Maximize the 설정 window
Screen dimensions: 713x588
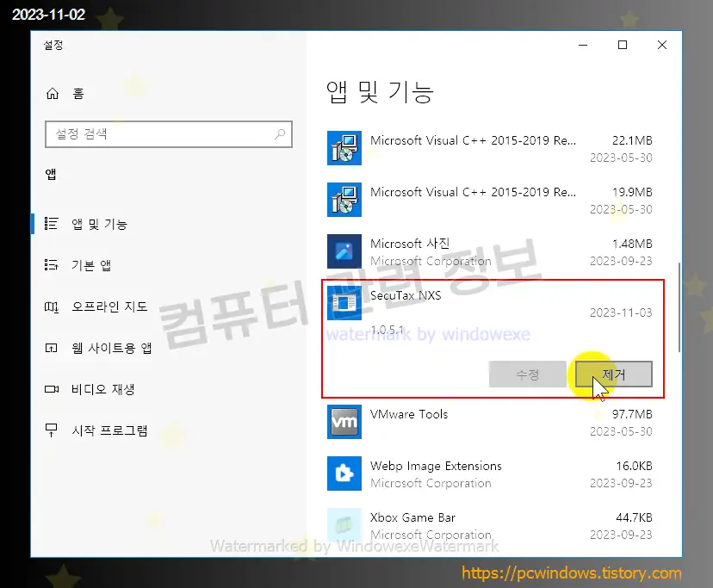pos(623,45)
